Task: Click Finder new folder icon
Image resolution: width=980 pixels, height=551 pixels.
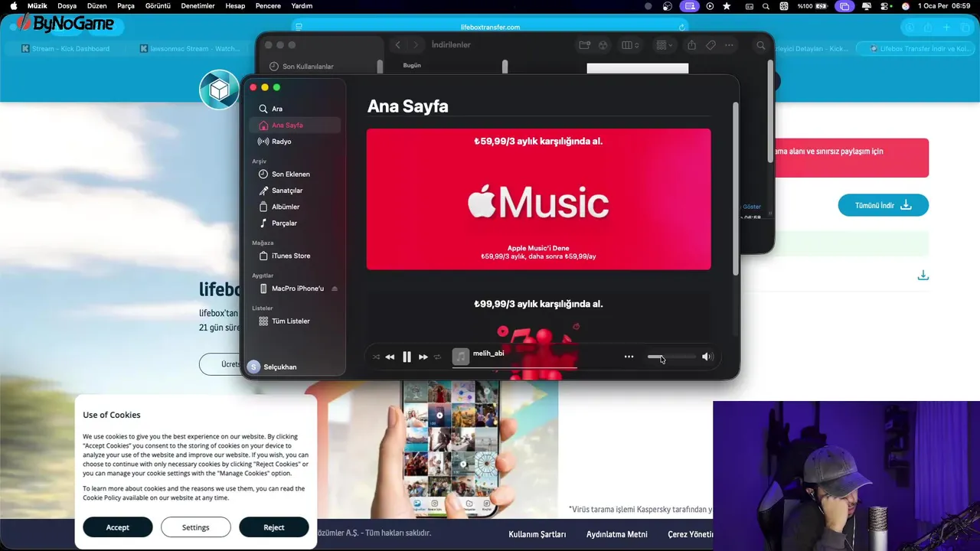Action: pyautogui.click(x=584, y=45)
